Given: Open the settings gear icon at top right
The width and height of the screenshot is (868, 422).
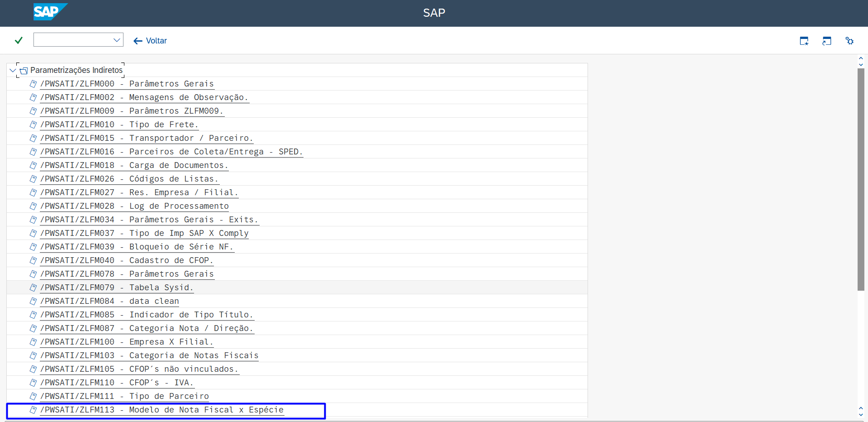Looking at the screenshot, I should (849, 41).
